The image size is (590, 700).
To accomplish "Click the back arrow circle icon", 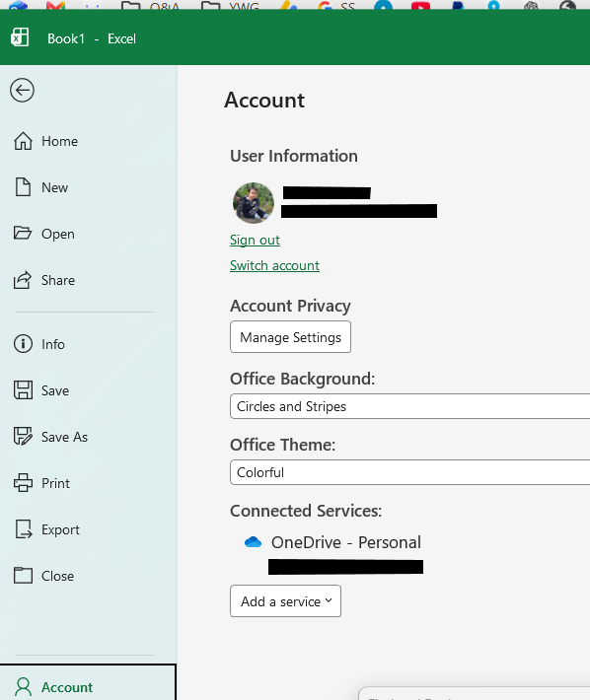I will coord(22,91).
